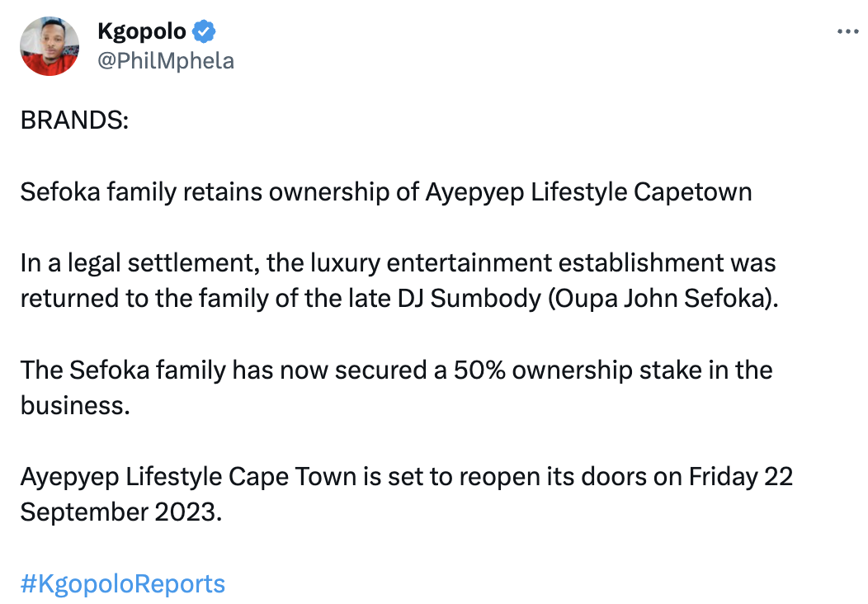Click the Oupa John Sefoka name in parentheses
Image resolution: width=868 pixels, height=604 pixels.
tap(660, 299)
